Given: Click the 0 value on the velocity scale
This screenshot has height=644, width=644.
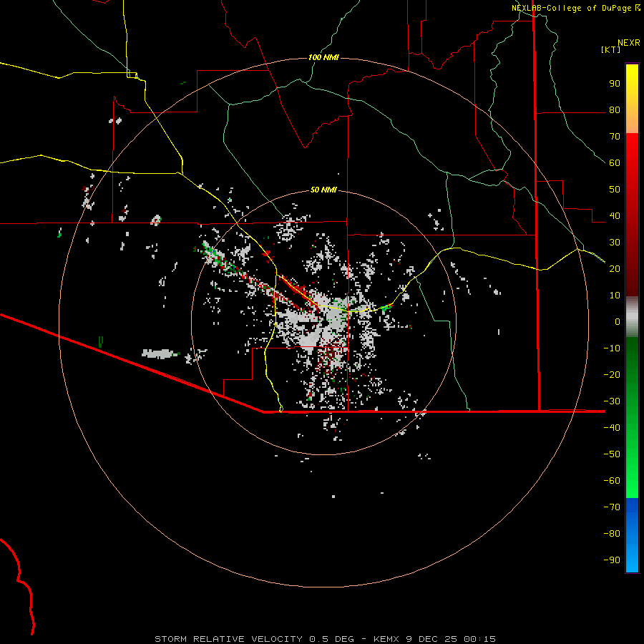Looking at the screenshot, I should pos(618,321).
